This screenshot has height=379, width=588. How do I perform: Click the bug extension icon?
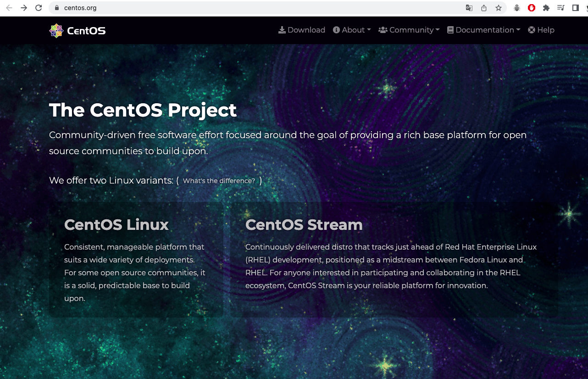tap(517, 8)
